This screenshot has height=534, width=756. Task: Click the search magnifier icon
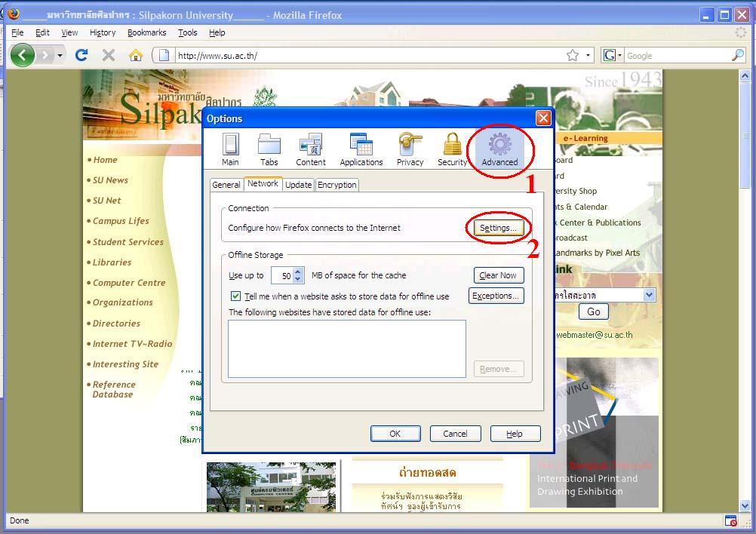pyautogui.click(x=737, y=55)
